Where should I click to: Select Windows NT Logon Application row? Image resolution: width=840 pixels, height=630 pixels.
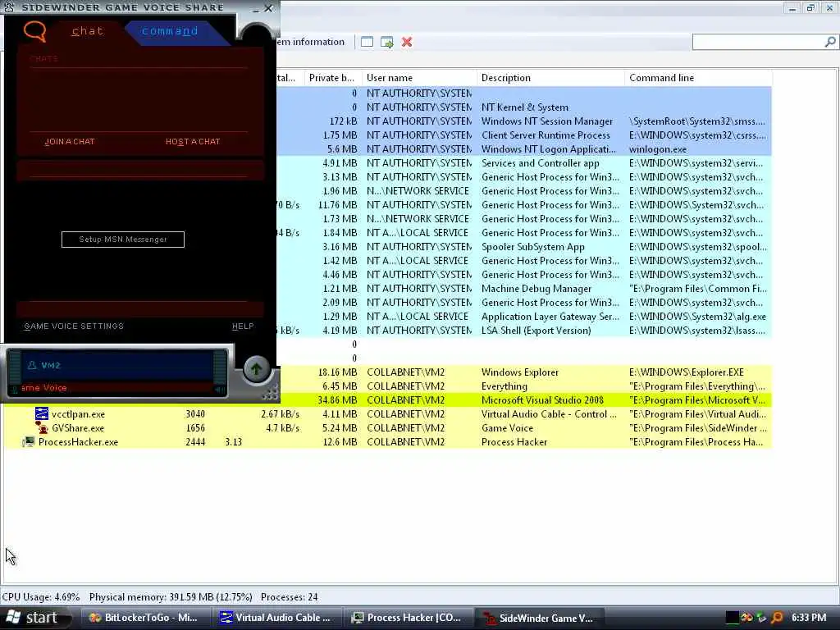tap(524, 149)
